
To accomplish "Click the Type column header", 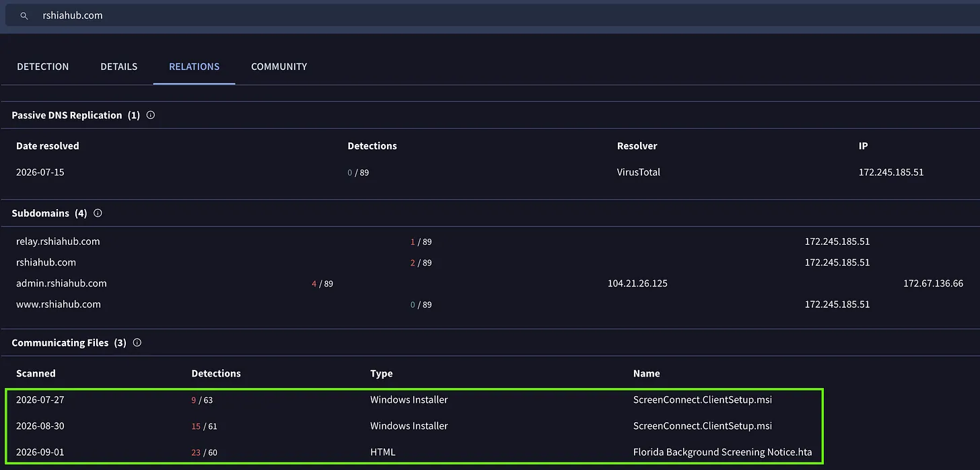I will (x=382, y=373).
